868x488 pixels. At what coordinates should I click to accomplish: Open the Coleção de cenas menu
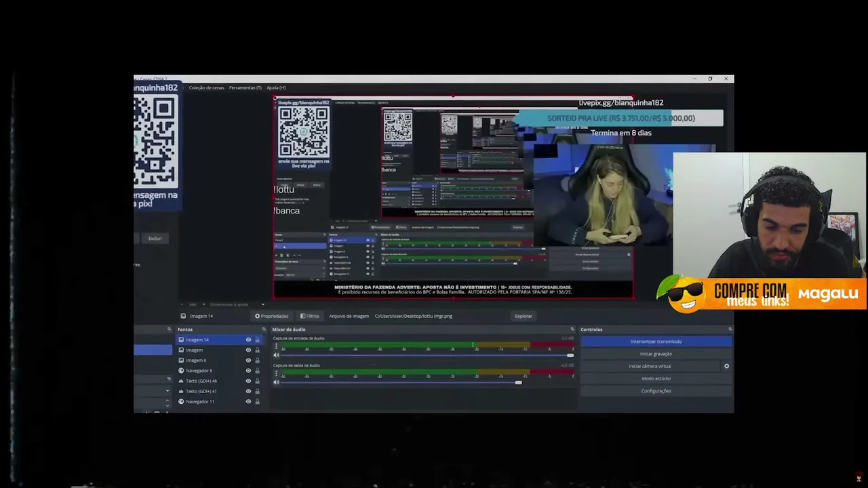[206, 87]
